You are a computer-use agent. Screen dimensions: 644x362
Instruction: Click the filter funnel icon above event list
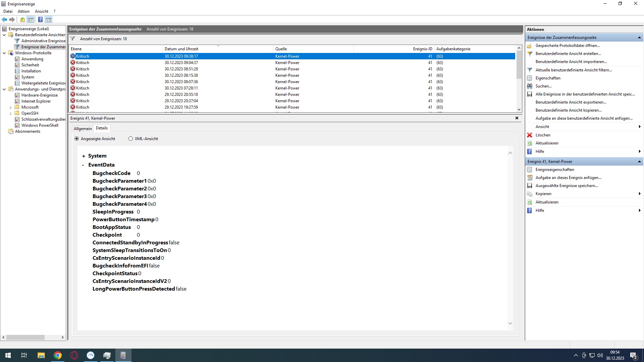72,39
